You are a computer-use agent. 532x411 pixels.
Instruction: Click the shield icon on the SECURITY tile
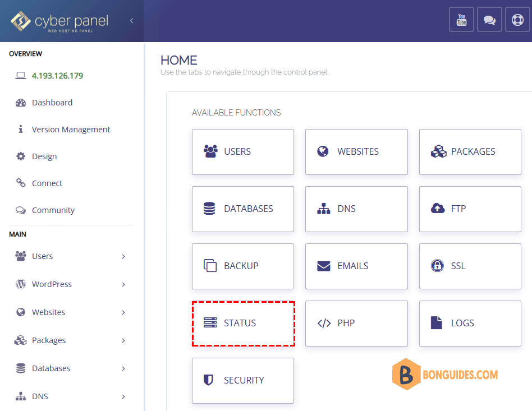[x=208, y=380]
